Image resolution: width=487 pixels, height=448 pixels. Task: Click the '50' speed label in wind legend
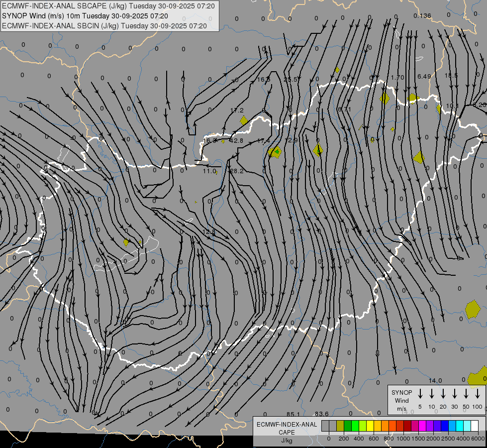[x=466, y=407]
